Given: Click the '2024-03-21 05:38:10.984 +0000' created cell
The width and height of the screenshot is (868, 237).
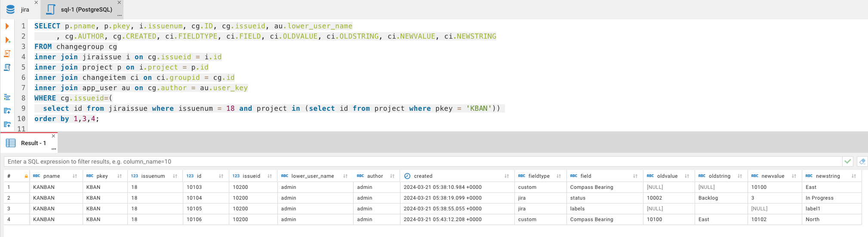Looking at the screenshot, I should [457, 187].
